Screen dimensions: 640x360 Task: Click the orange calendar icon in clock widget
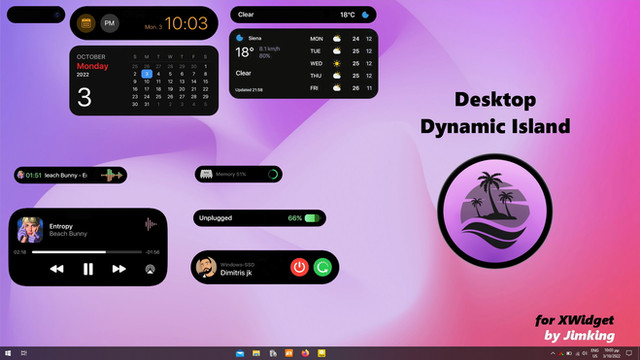pyautogui.click(x=86, y=23)
